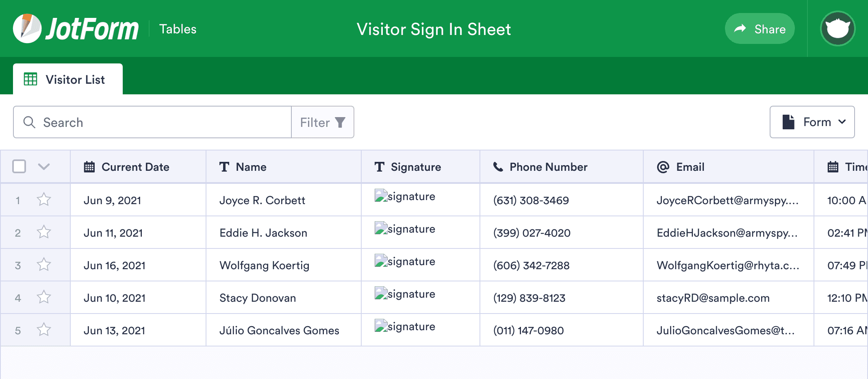
Task: Open Joyce R. Corbett's signature image
Action: pyautogui.click(x=380, y=196)
